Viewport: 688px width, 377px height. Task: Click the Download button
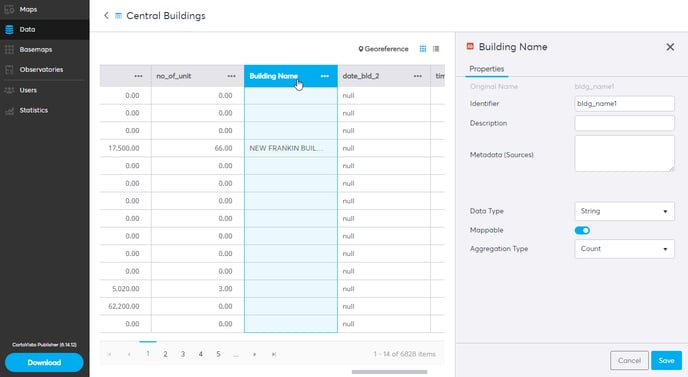[x=44, y=363]
